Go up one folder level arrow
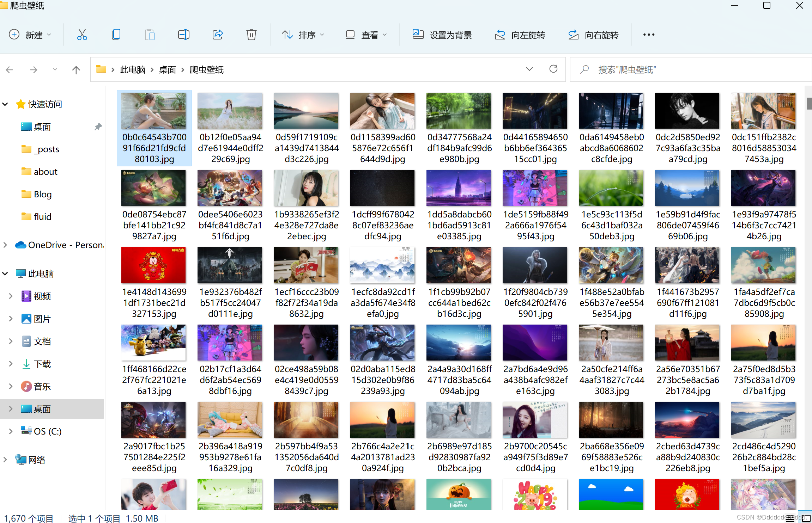Screen dimensions: 812x523 coord(76,70)
